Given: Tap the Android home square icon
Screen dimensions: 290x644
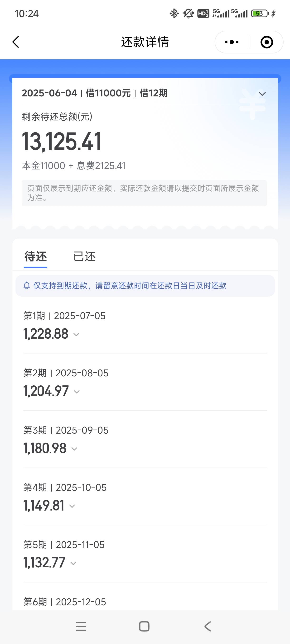Looking at the screenshot, I should coord(144,626).
